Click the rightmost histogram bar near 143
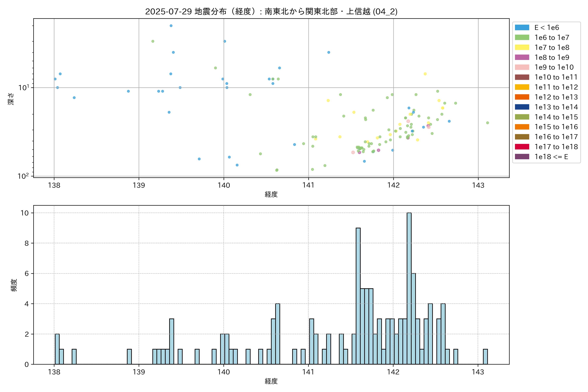The image size is (588, 392). [x=485, y=357]
